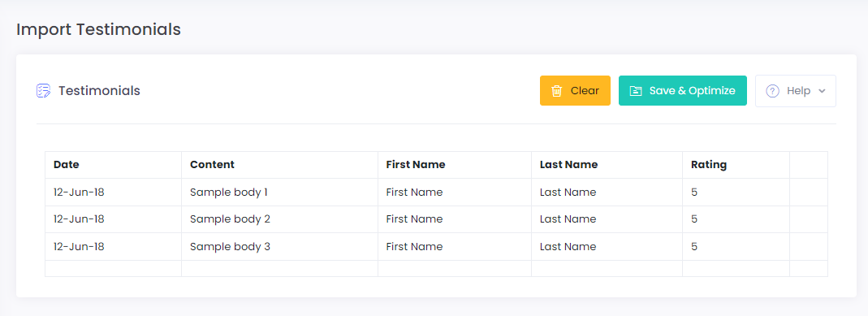Viewport: 868px width, 316px height.
Task: Click the Sample body 3 cell
Action: tap(279, 247)
